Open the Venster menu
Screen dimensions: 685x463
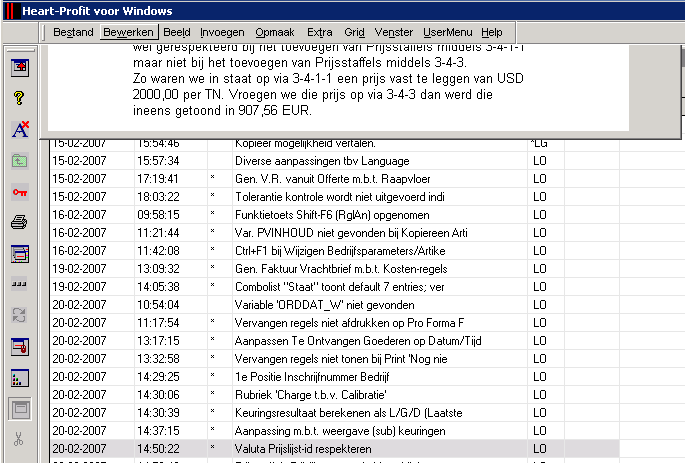point(394,32)
